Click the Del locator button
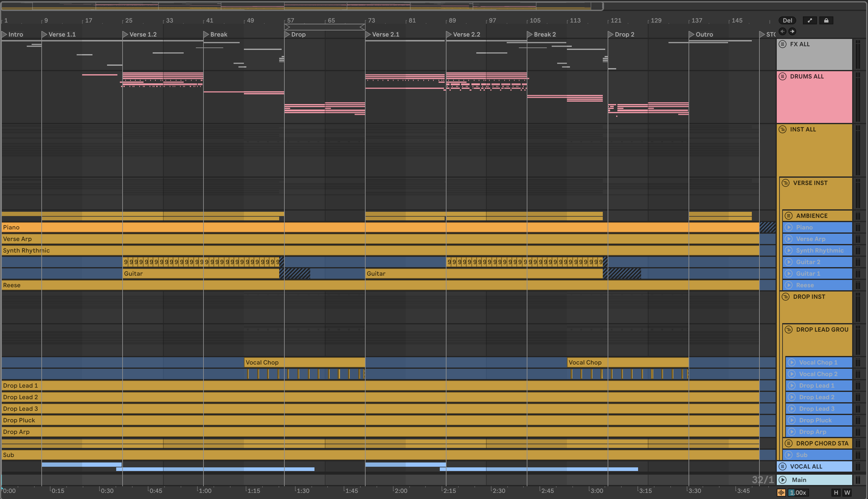Viewport: 868px width, 499px height. point(787,21)
